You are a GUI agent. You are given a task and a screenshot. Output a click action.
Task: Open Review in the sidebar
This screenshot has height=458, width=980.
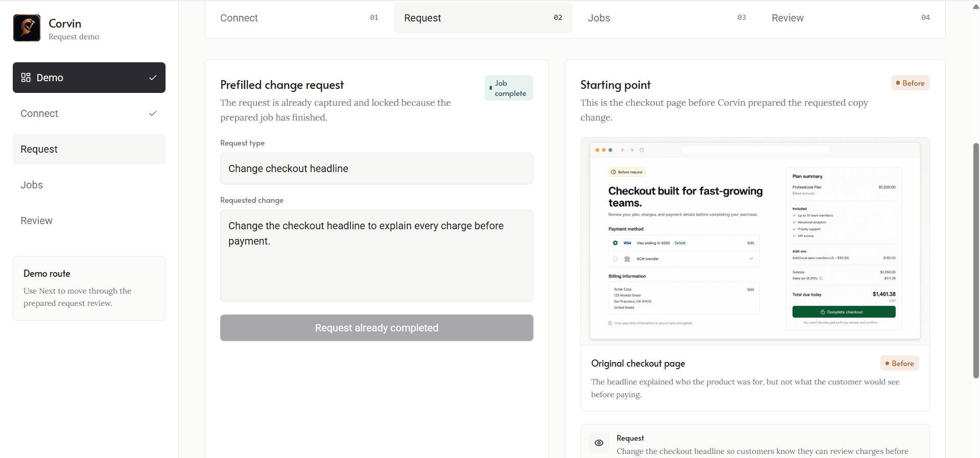click(89, 221)
